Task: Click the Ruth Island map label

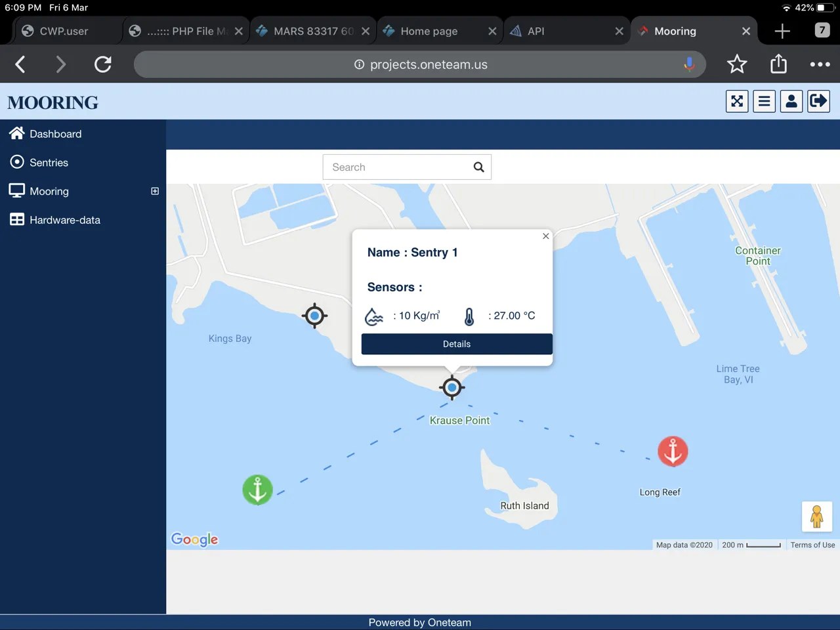Action: pyautogui.click(x=524, y=506)
